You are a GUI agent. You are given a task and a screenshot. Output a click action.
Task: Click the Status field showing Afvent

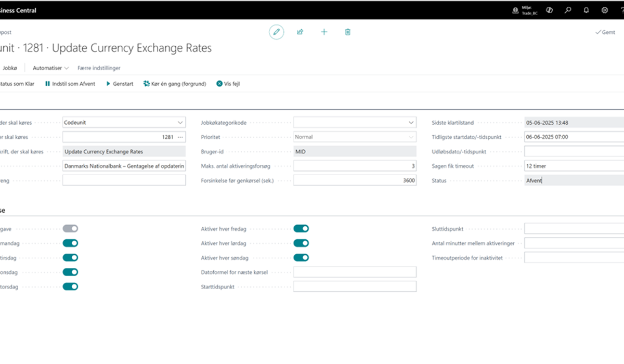pos(574,180)
